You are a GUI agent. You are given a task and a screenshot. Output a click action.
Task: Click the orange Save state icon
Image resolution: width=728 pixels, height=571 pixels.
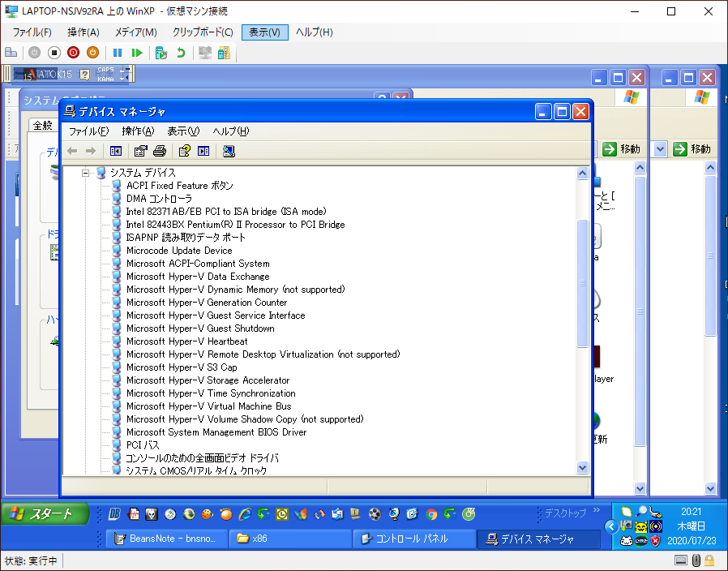(x=93, y=53)
